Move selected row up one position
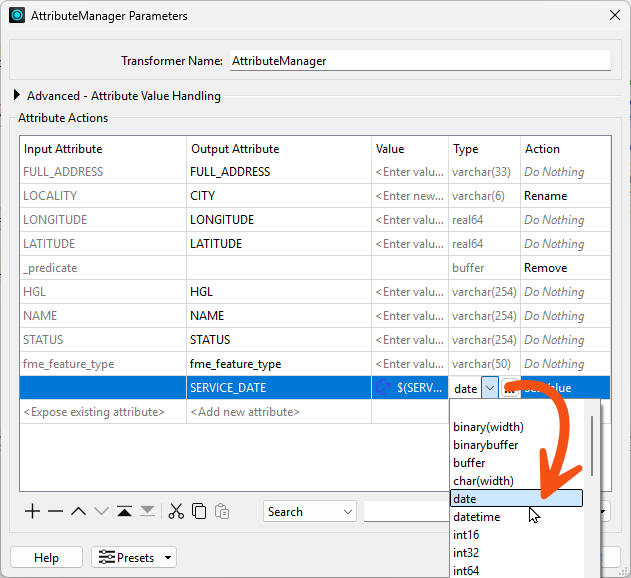Viewport: 631px width, 578px height. pos(78,512)
